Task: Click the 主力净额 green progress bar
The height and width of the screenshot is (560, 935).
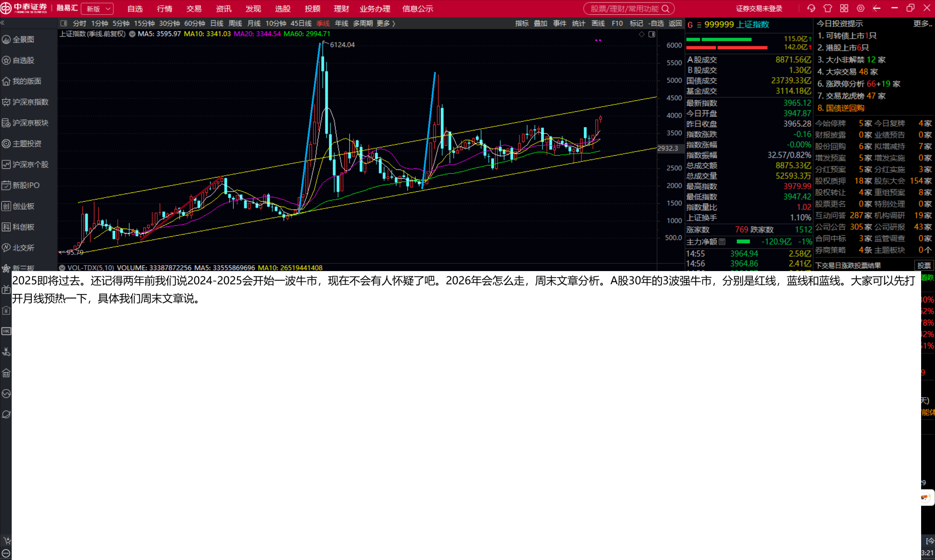Action: tap(743, 241)
